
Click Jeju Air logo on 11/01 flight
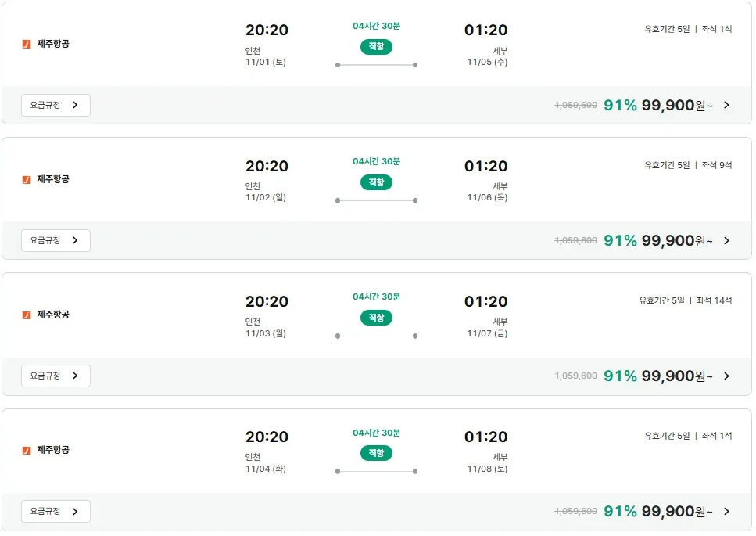tap(27, 44)
